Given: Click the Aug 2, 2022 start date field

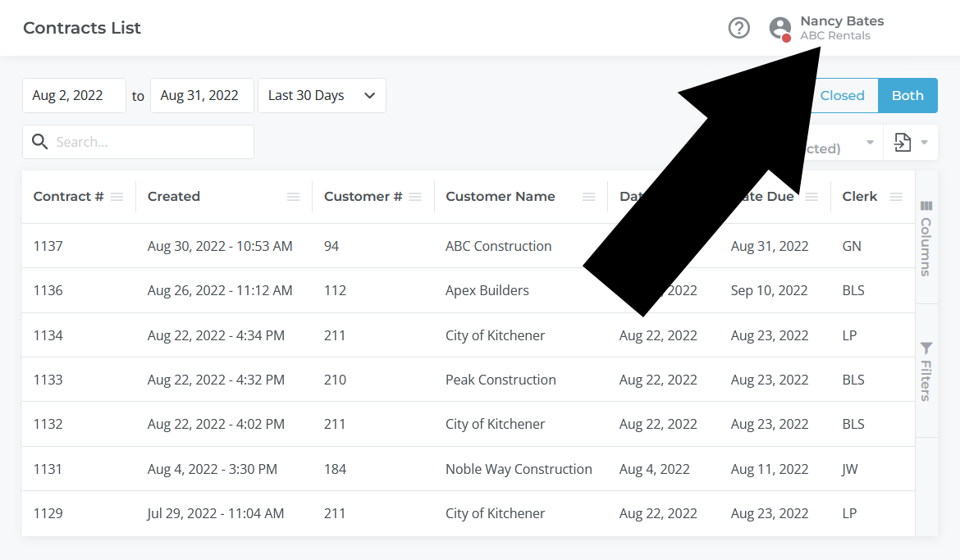Looking at the screenshot, I should click(74, 96).
